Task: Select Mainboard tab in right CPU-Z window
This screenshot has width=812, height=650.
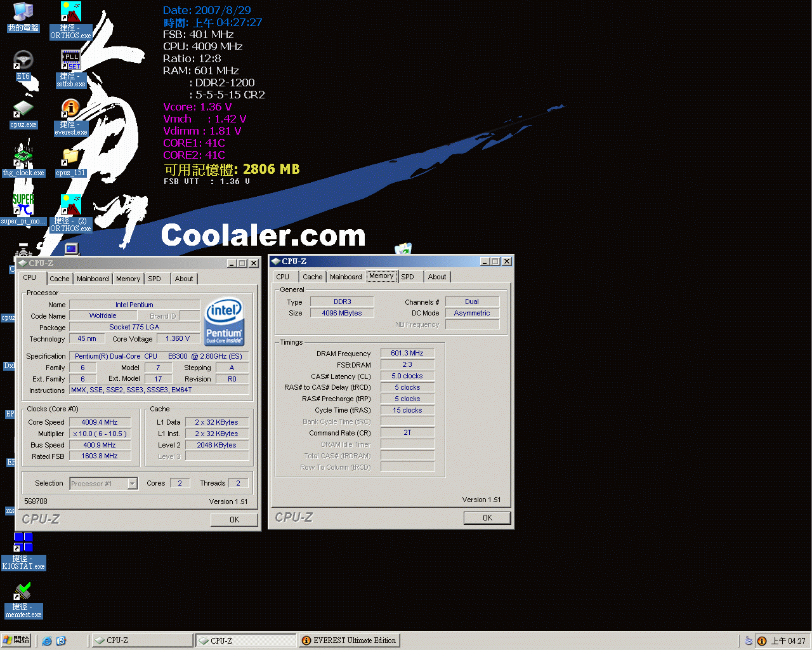Action: (346, 277)
